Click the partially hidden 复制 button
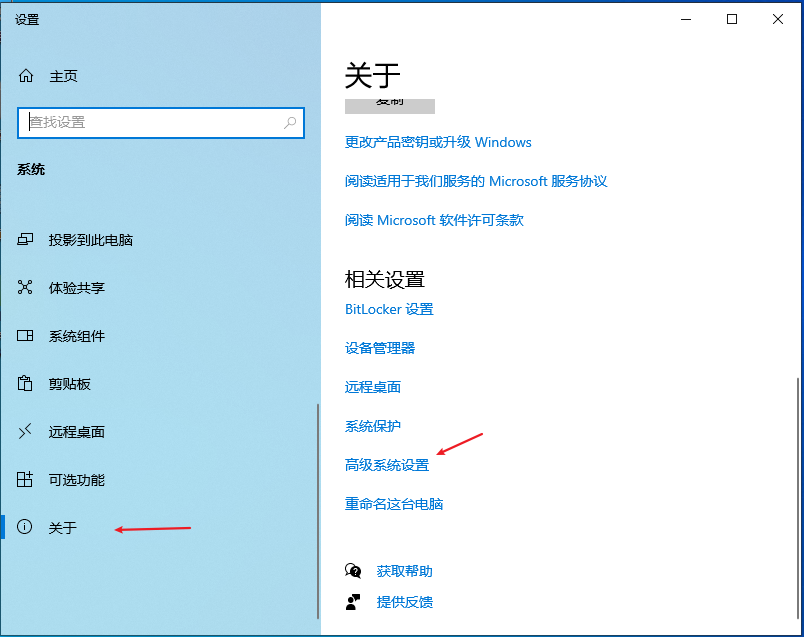This screenshot has width=804, height=637. (390, 106)
